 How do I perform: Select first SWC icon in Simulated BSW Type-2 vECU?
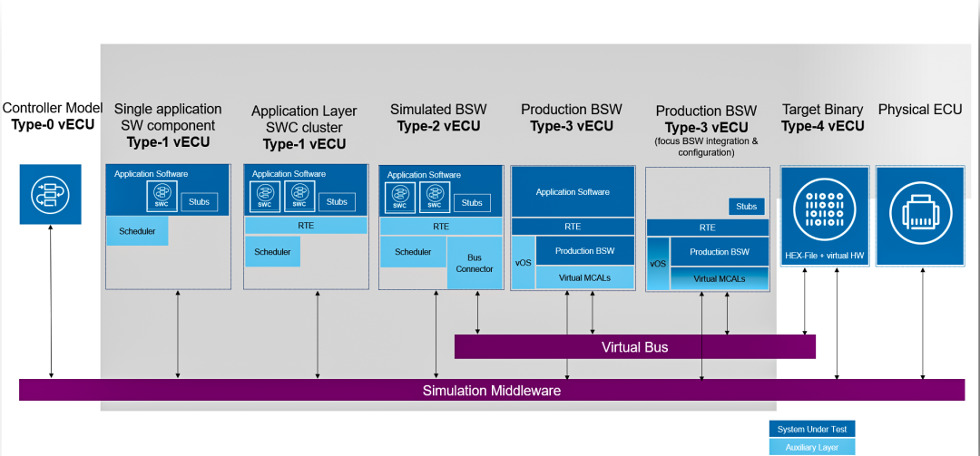point(400,197)
